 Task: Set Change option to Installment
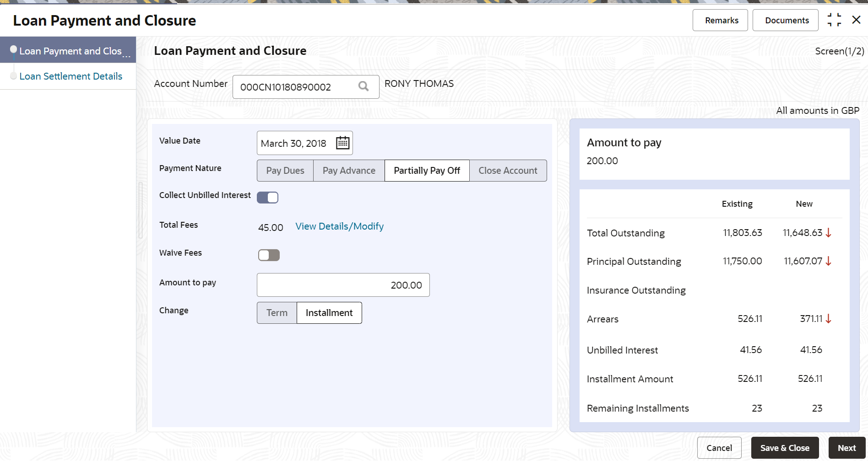[x=329, y=313]
